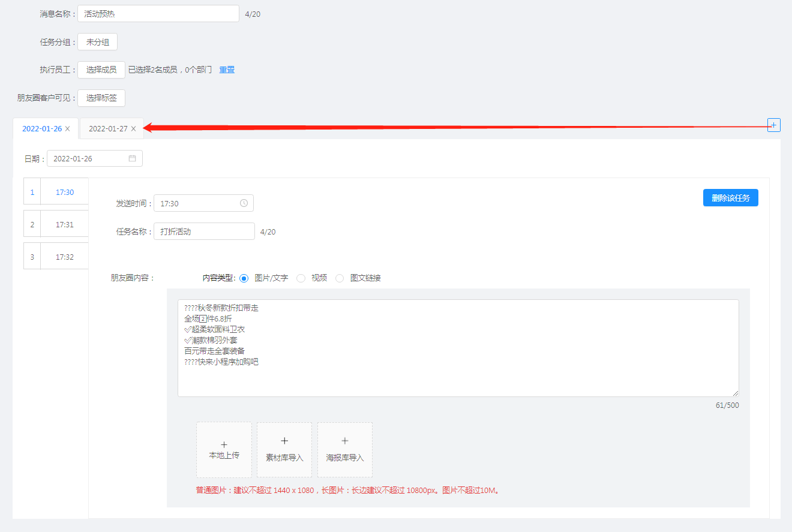The width and height of the screenshot is (792, 532).
Task: Open the 发送时间 time picker field
Action: point(203,203)
